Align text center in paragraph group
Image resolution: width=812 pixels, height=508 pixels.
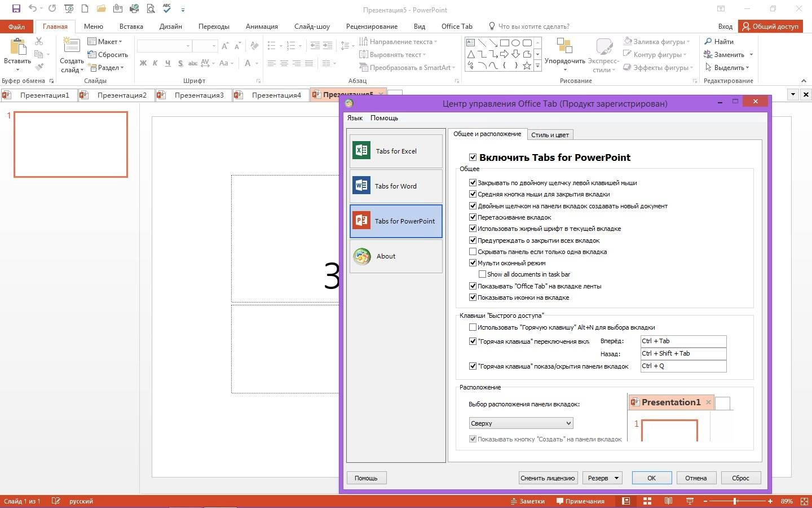[x=284, y=63]
